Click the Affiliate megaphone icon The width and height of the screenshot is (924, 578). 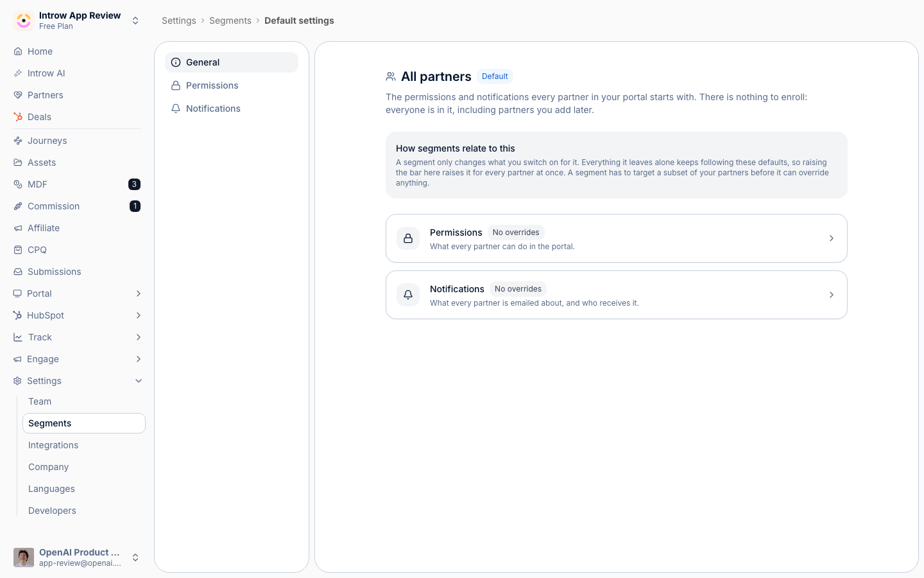coord(18,228)
